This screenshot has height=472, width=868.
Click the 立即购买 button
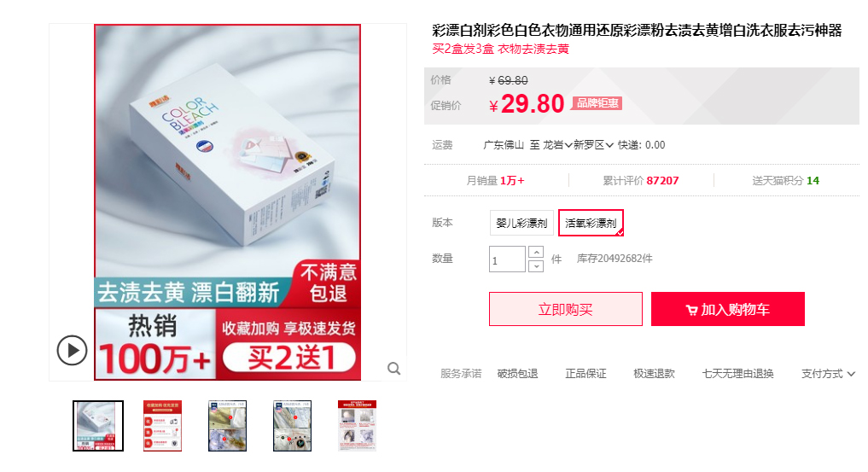[x=566, y=309]
